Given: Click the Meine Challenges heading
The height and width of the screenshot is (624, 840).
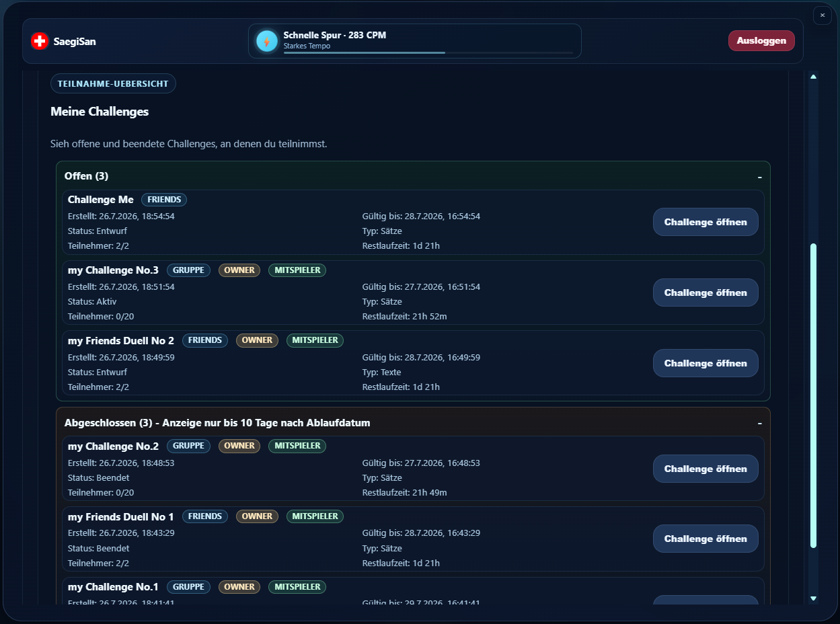Looking at the screenshot, I should point(100,112).
